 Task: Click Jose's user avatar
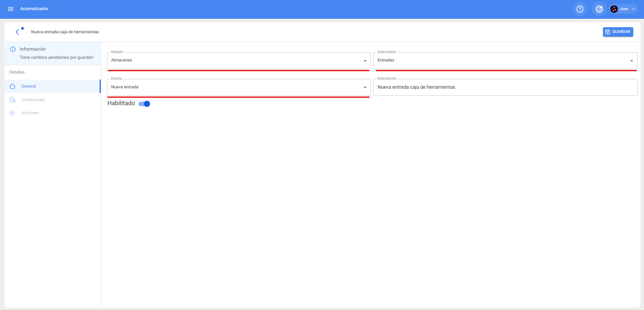point(614,9)
